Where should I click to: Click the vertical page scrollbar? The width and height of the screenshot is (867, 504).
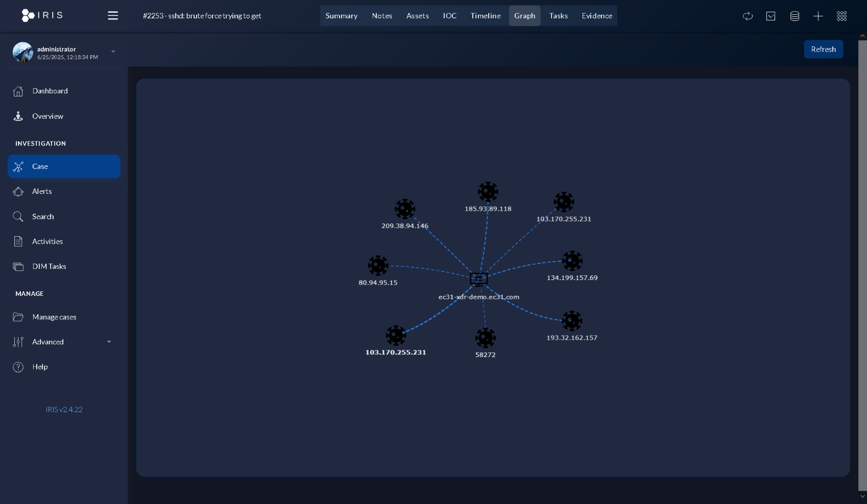[x=862, y=265]
